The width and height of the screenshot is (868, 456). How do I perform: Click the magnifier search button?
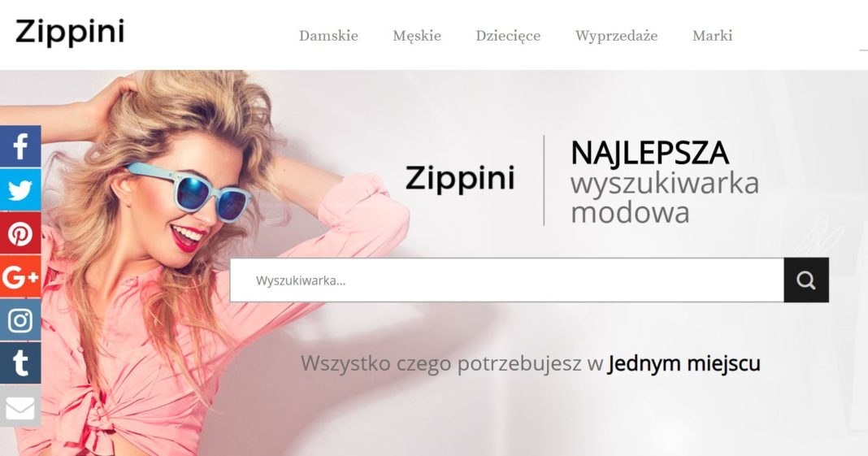pyautogui.click(x=806, y=280)
